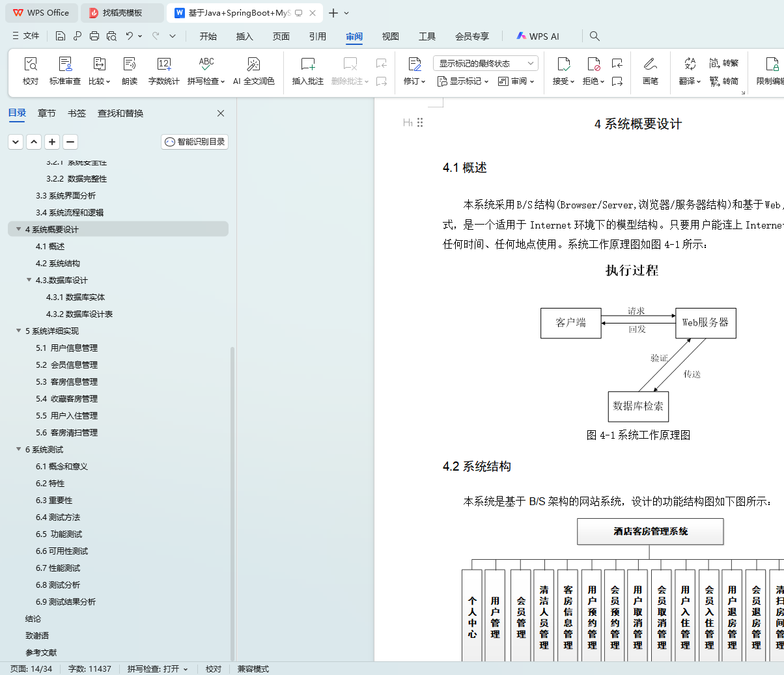Click 转繁 convert to traditional
The height and width of the screenshot is (675, 784).
click(x=724, y=63)
